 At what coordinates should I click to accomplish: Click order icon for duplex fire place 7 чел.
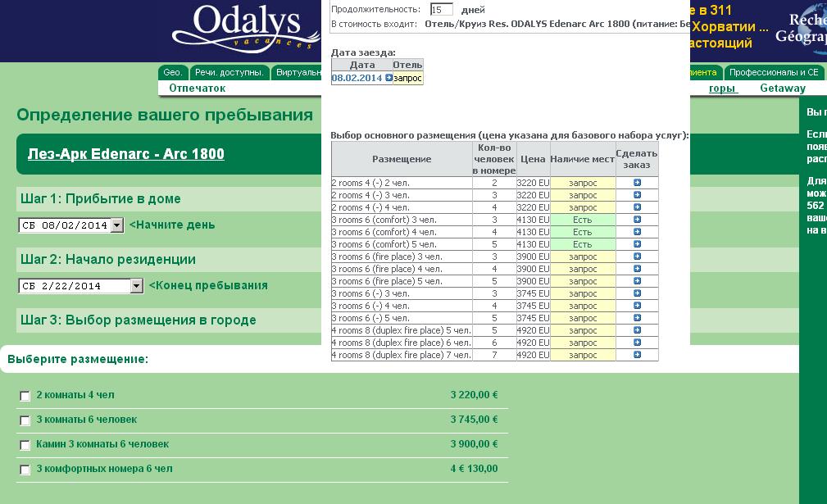[x=637, y=355]
